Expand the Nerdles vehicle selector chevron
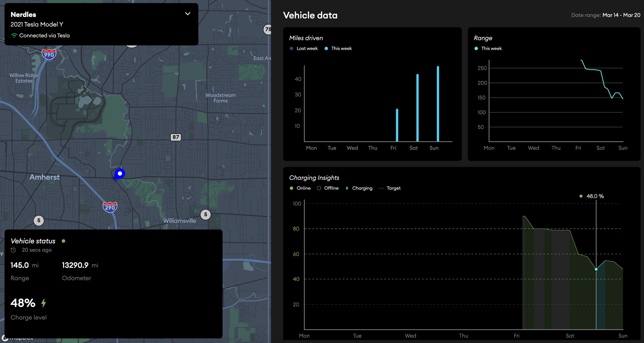644x343 pixels. (x=188, y=14)
